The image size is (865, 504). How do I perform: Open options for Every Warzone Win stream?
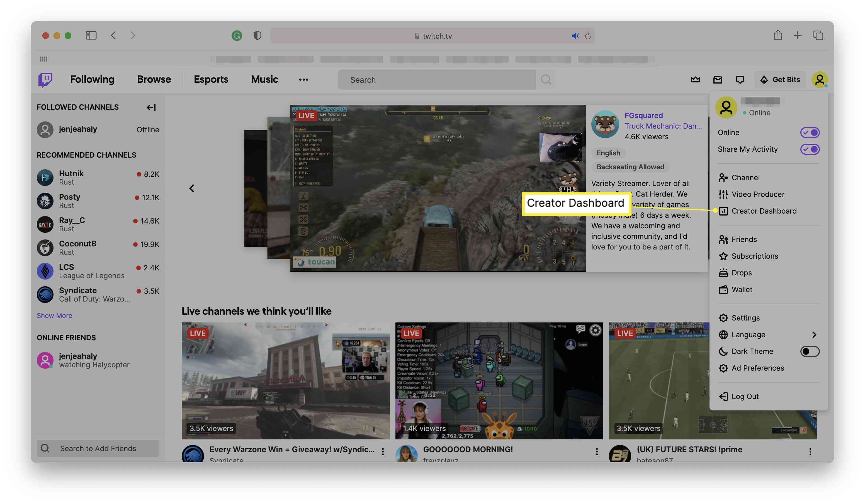[383, 451]
